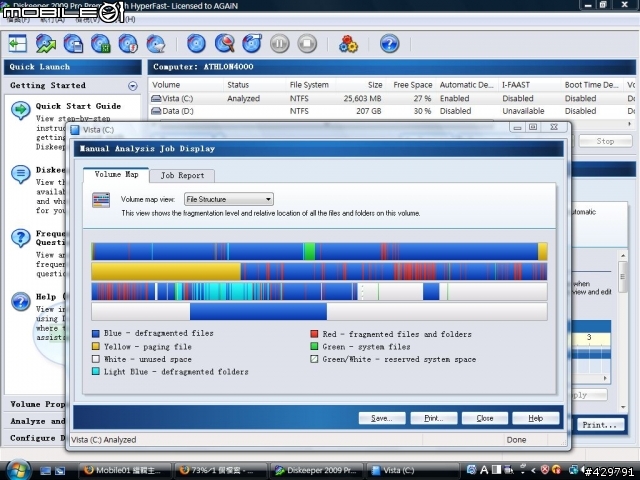Screen dimensions: 640x480
Task: Click the Diskeeper 2009 Pr... taskbar button
Action: point(317,471)
